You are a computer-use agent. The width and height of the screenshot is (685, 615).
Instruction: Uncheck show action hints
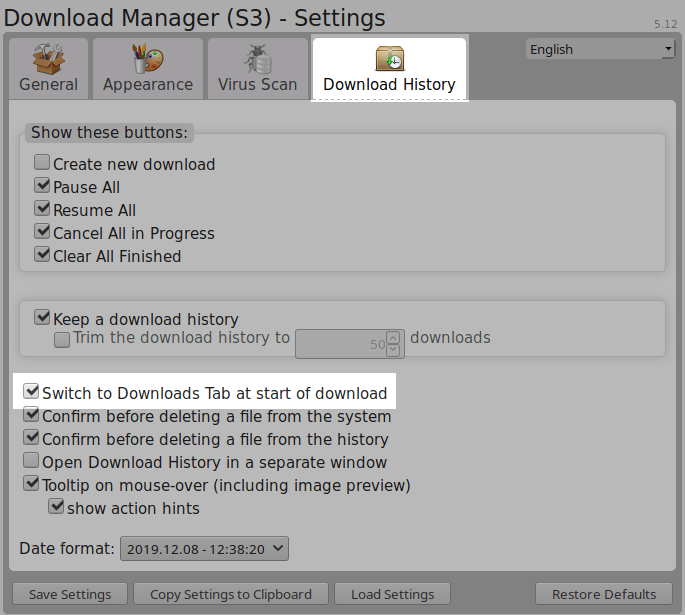point(56,506)
